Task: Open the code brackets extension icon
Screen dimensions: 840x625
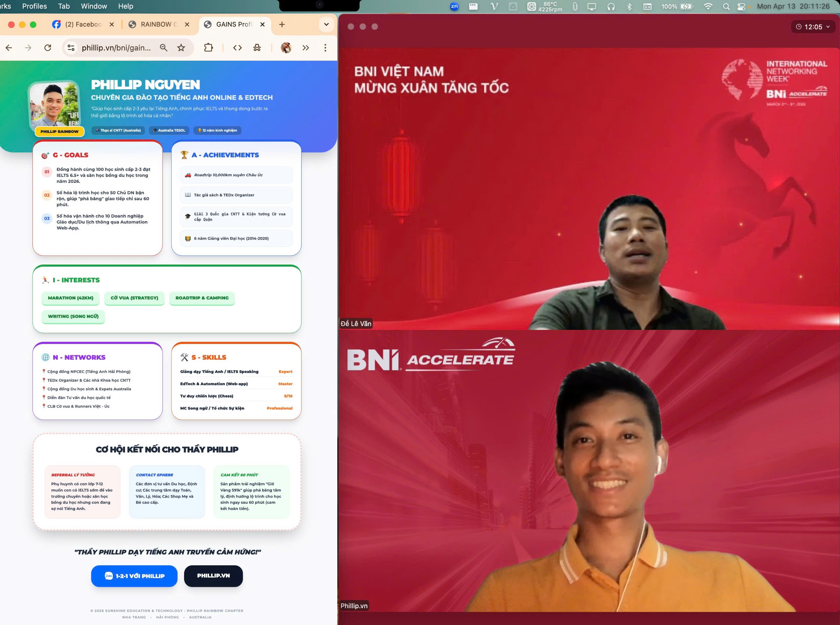Action: pos(237,48)
